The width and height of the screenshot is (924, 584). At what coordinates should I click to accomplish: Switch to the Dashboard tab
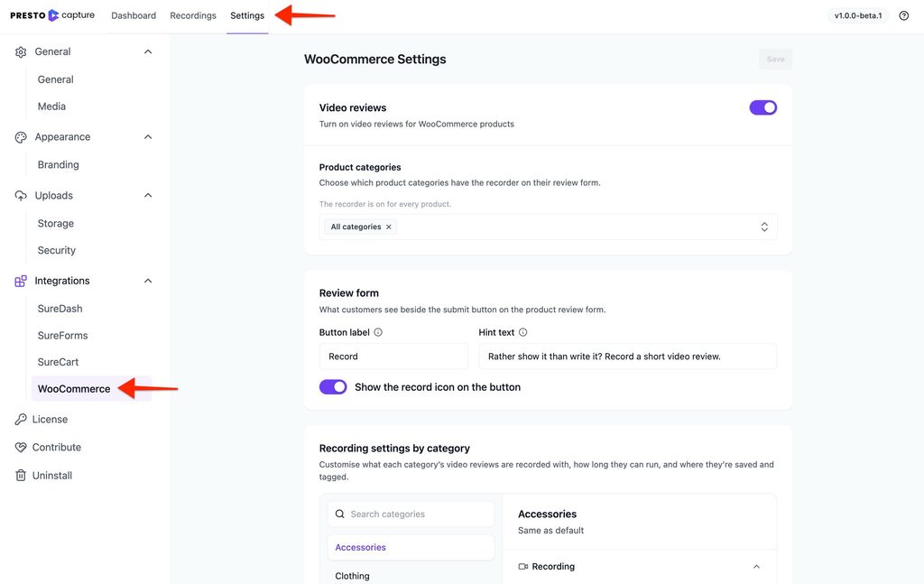pos(134,16)
